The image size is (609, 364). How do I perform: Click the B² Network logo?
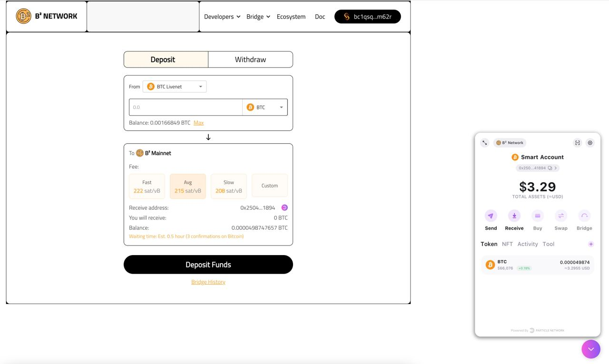tap(47, 16)
